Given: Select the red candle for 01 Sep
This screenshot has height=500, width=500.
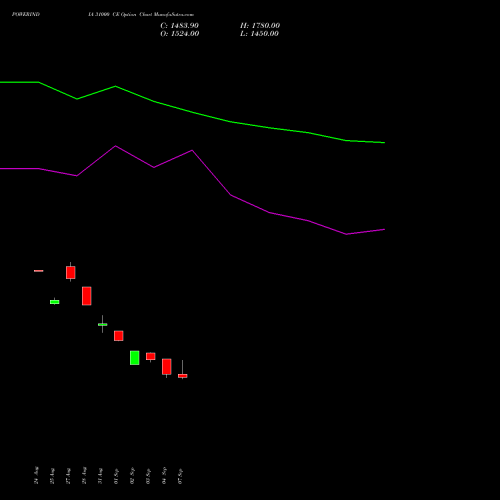Looking at the screenshot, I should point(119,336).
